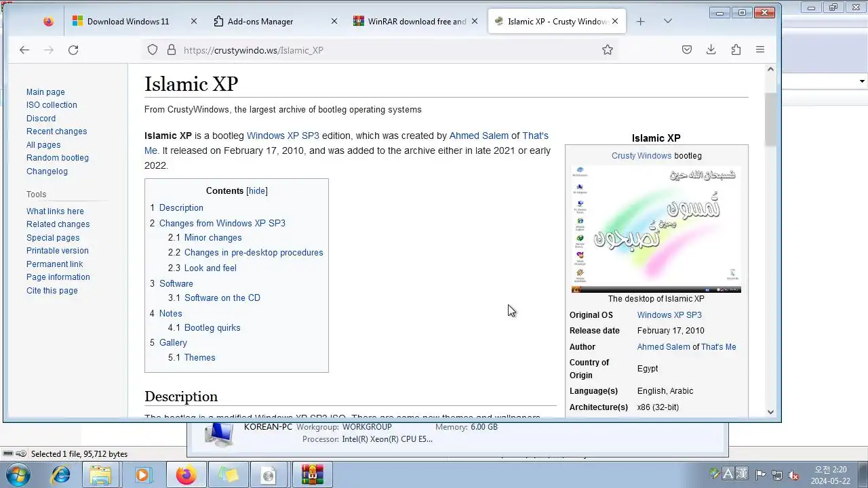The width and height of the screenshot is (868, 488).
Task: Jump to 2.3 Look and feel
Action: pos(202,268)
